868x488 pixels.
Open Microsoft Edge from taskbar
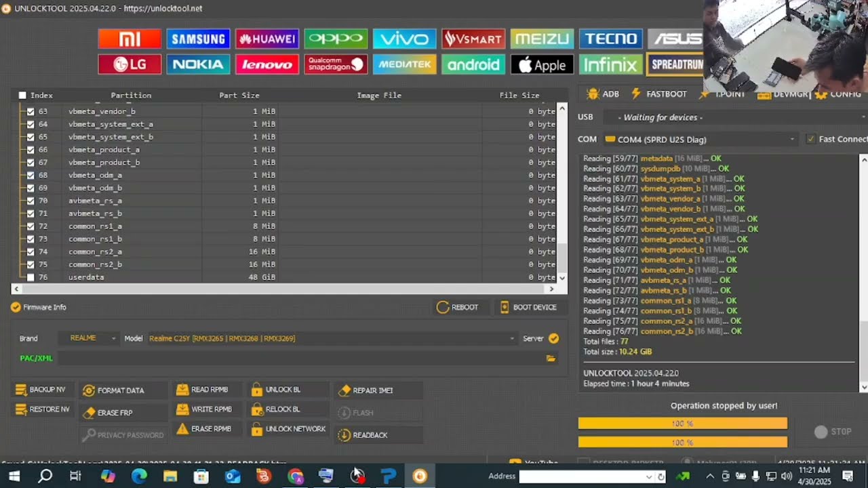click(139, 476)
